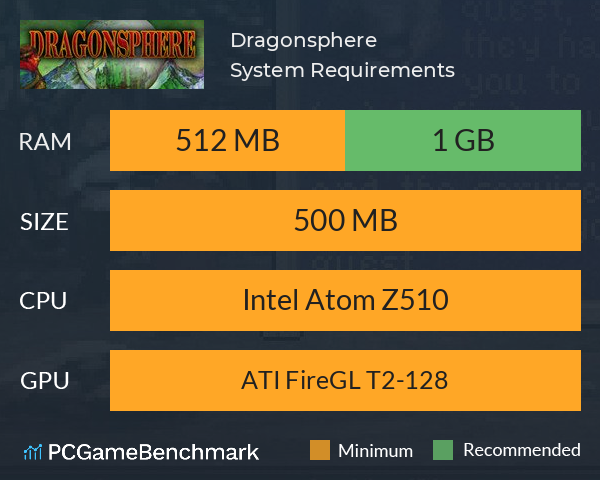Click the green Recommended legend swatch
The image size is (600, 480).
pos(443,450)
